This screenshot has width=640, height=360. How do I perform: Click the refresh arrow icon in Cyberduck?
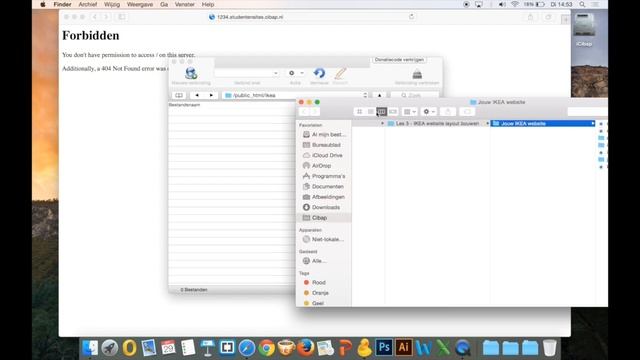(319, 73)
